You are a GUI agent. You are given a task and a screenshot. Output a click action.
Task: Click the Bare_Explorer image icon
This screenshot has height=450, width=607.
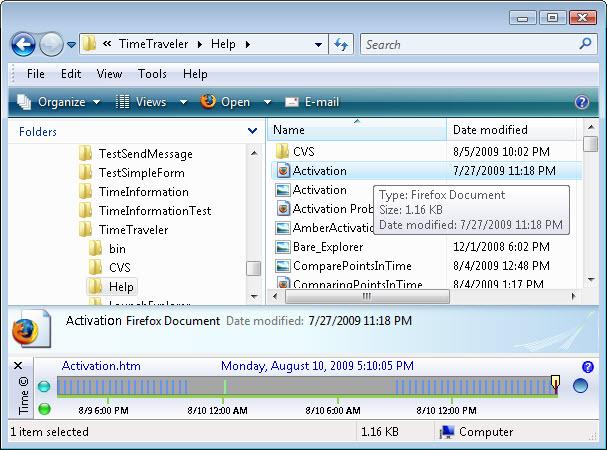[283, 247]
